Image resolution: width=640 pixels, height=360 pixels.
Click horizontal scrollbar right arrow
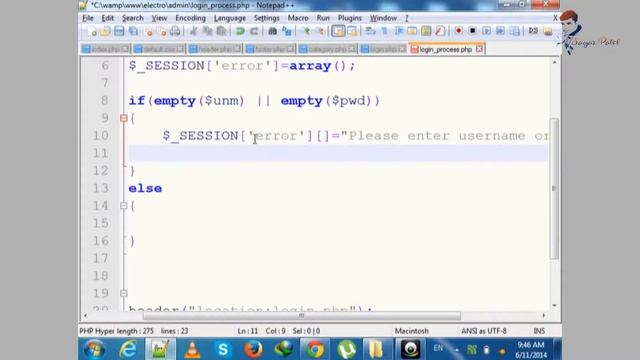[x=544, y=316]
